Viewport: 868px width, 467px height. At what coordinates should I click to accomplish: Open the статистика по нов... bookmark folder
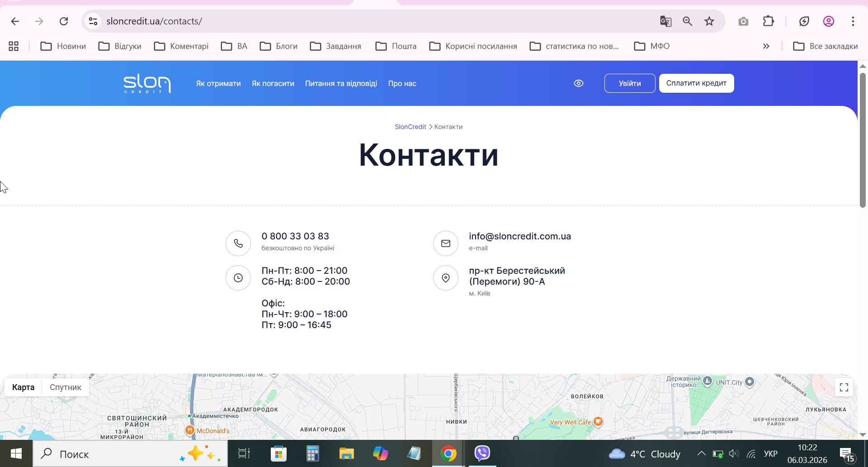click(574, 46)
